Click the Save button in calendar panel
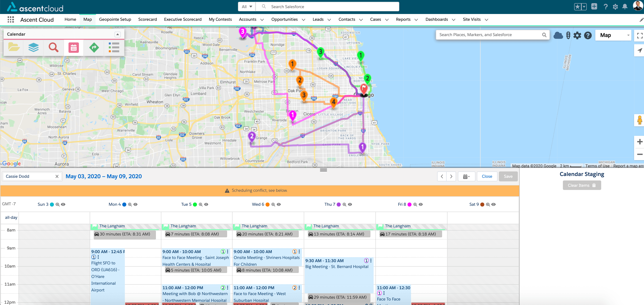Viewport: 644px width, 305px height. click(509, 176)
